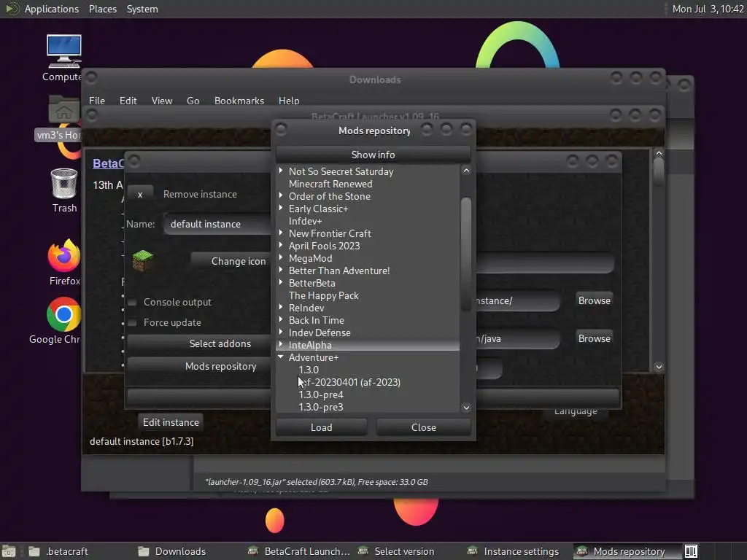
Task: Click the Mods repository button in Instance settings
Action: point(199,366)
